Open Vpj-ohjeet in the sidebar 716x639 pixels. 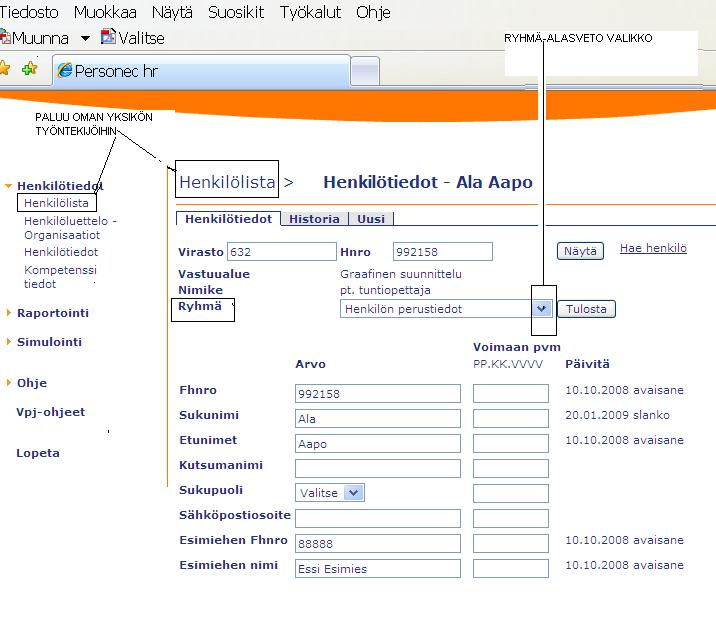[50, 412]
